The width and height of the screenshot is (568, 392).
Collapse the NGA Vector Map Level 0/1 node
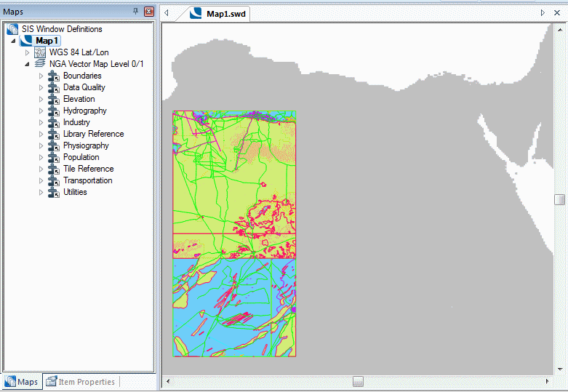[28, 64]
